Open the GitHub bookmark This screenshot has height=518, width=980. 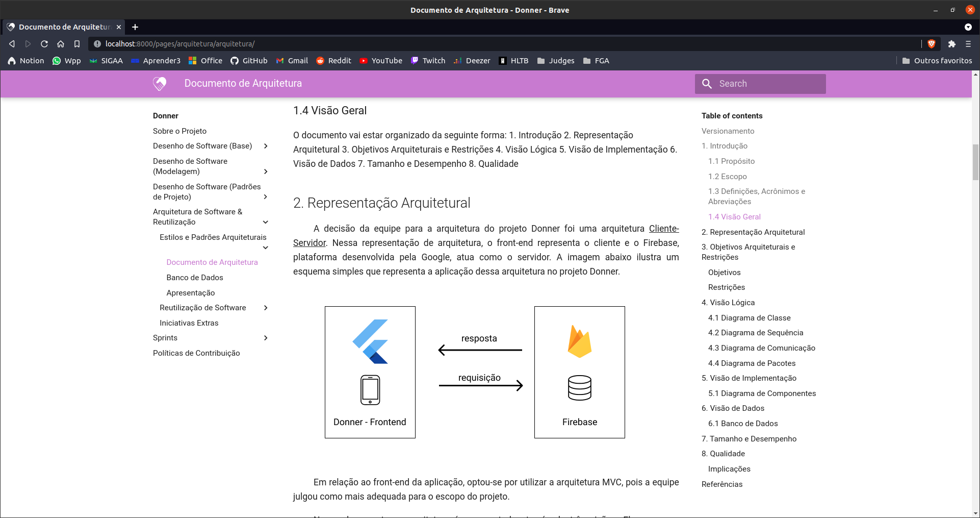coord(249,61)
